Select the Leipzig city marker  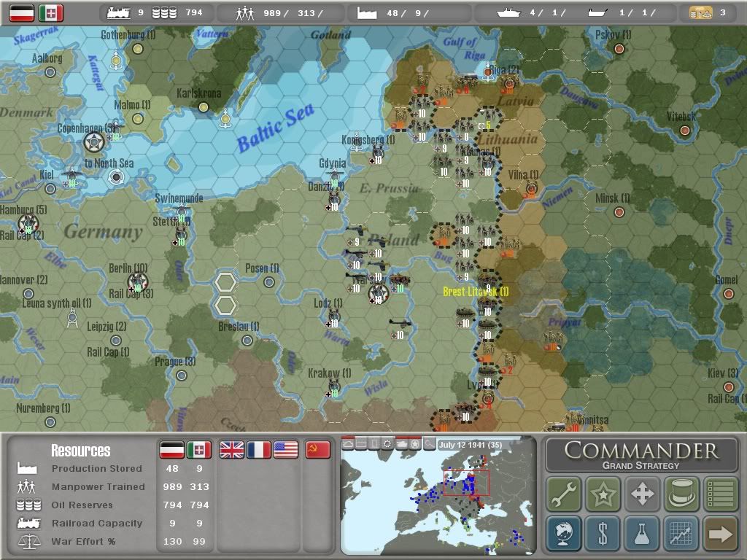115,341
